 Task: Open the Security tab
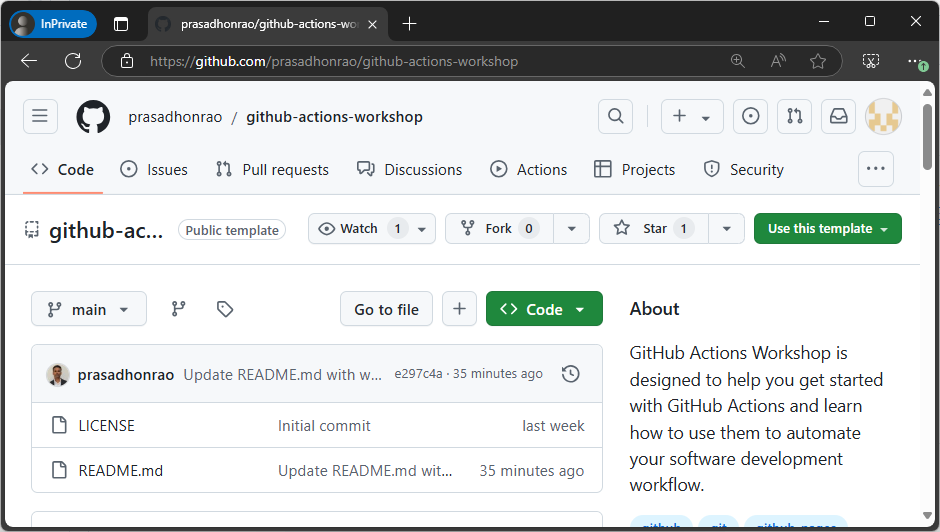[743, 170]
